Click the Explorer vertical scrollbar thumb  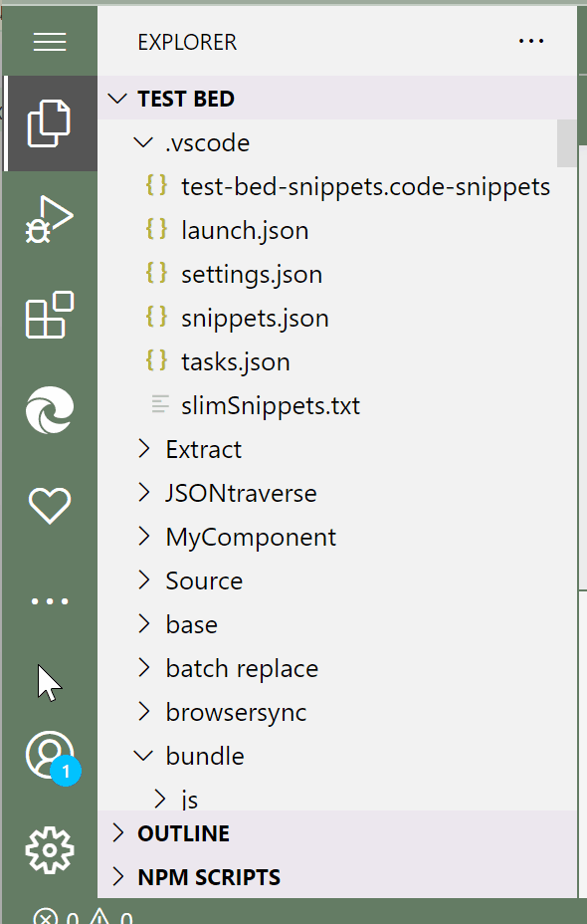[x=566, y=143]
